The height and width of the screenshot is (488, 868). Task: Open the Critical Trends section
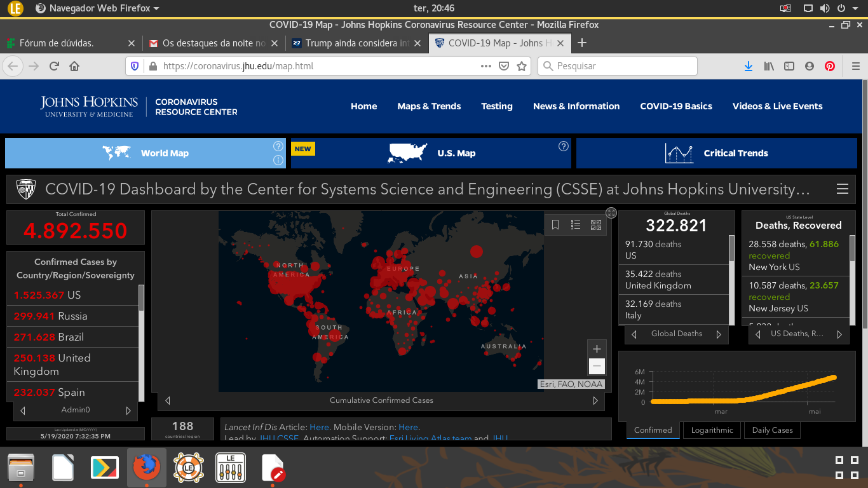point(716,153)
